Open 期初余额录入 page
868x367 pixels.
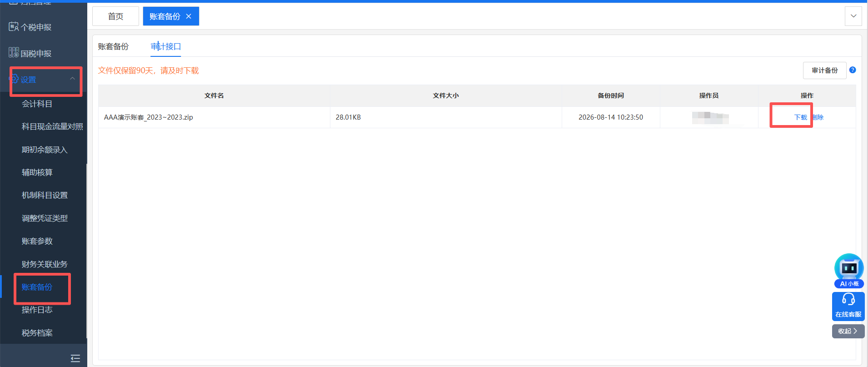[x=45, y=150]
